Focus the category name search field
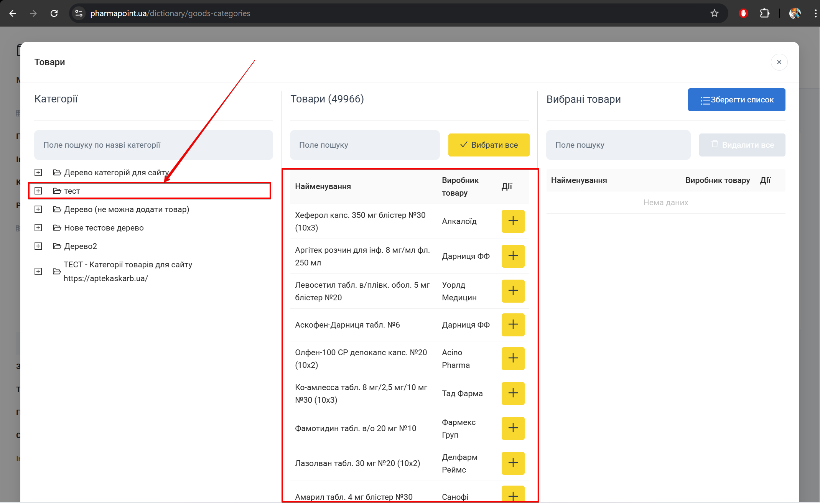The image size is (820, 504). coord(153,145)
